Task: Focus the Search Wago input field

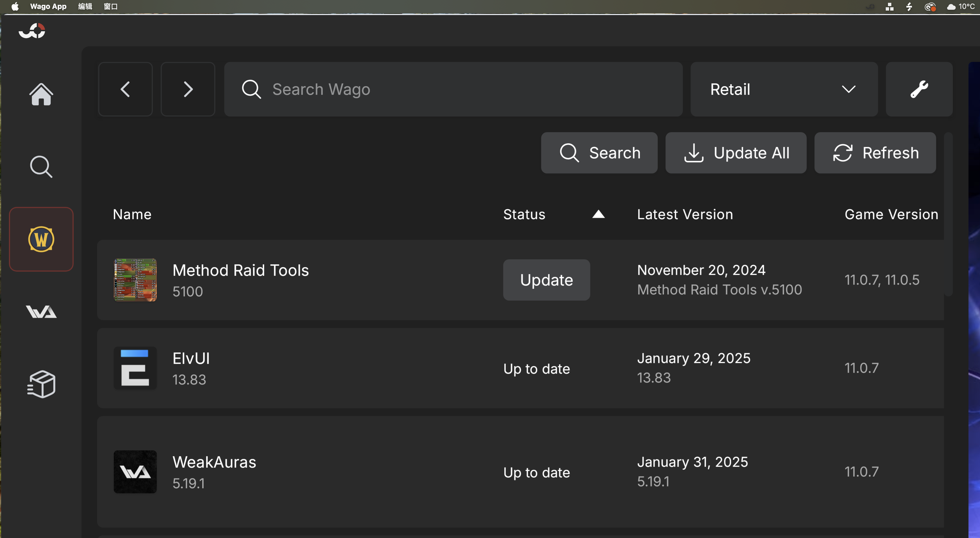Action: tap(453, 89)
